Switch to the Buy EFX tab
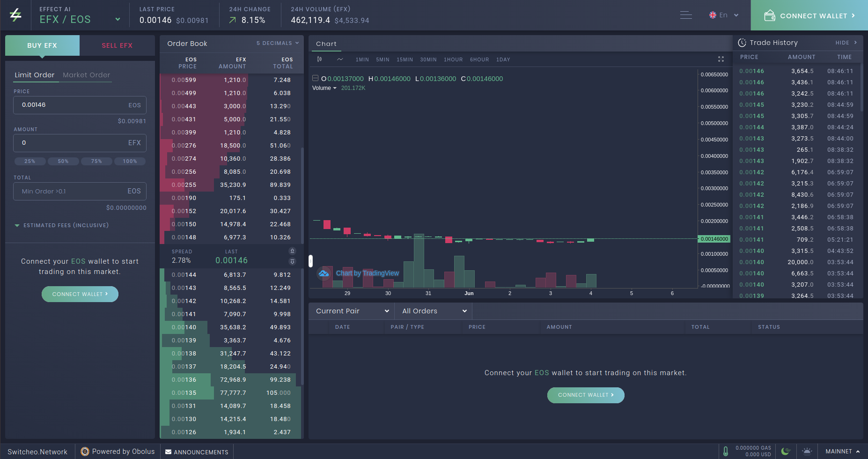 [42, 45]
